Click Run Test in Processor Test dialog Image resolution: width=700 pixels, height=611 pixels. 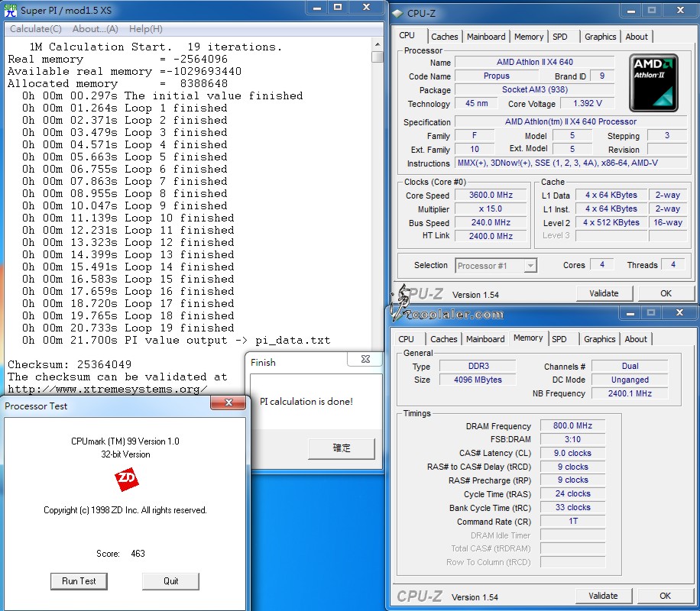(79, 581)
